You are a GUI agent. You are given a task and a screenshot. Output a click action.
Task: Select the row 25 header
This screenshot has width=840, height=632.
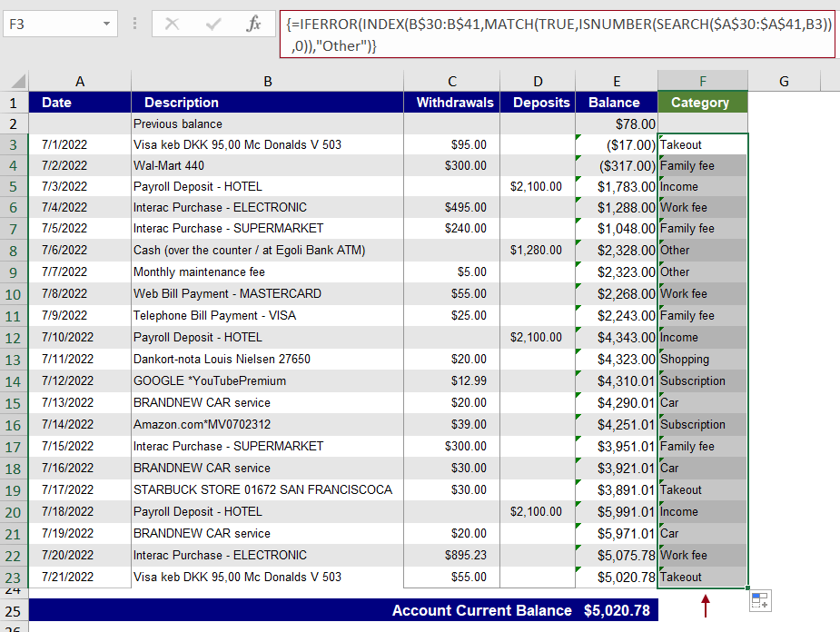point(15,610)
